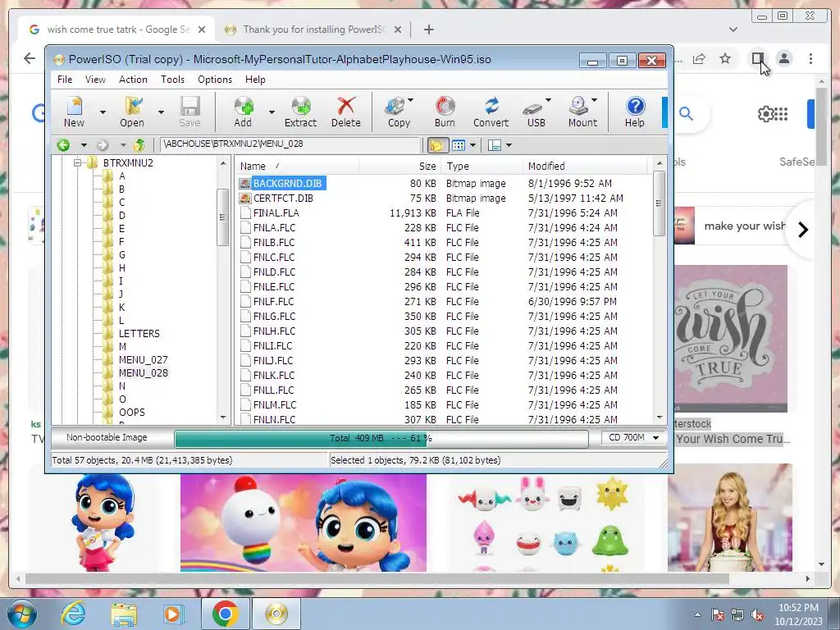Viewport: 840px width, 630px height.
Task: Click the Google search magnifier icon
Action: (x=686, y=113)
